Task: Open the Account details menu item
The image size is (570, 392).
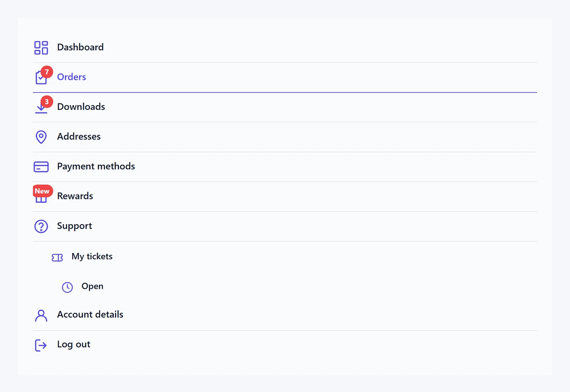Action: coord(285,316)
